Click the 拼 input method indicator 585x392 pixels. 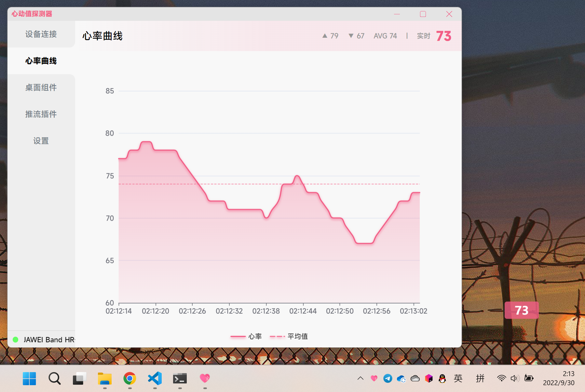tap(480, 378)
